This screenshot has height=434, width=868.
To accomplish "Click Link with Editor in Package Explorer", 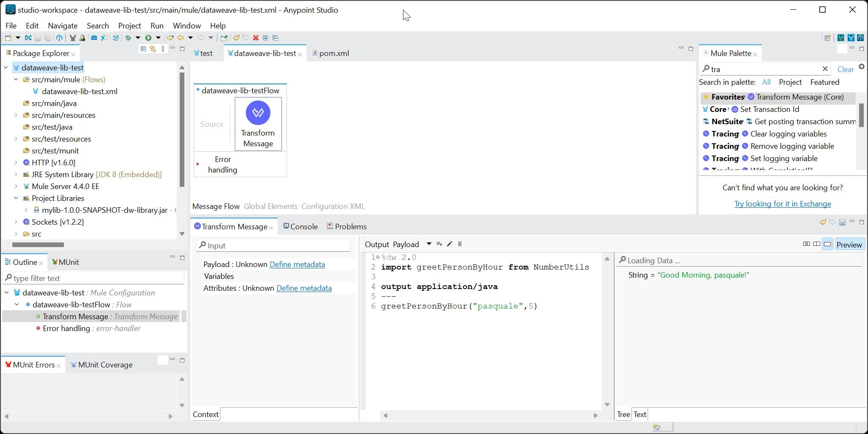I will (153, 49).
